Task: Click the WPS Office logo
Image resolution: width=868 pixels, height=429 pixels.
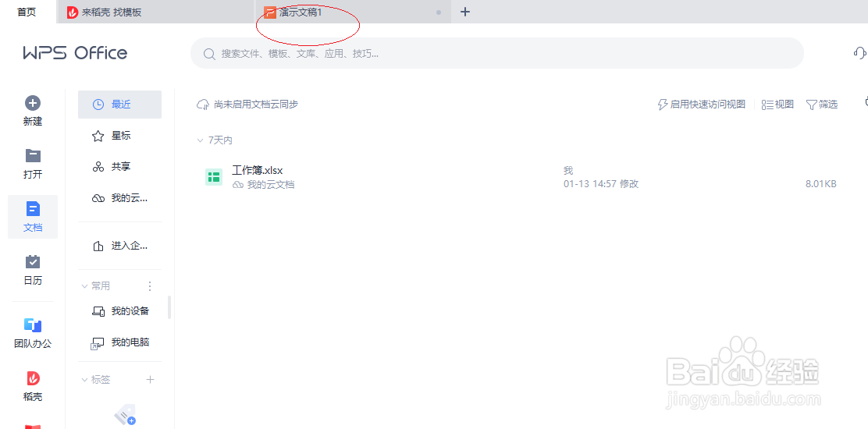Action: (75, 53)
